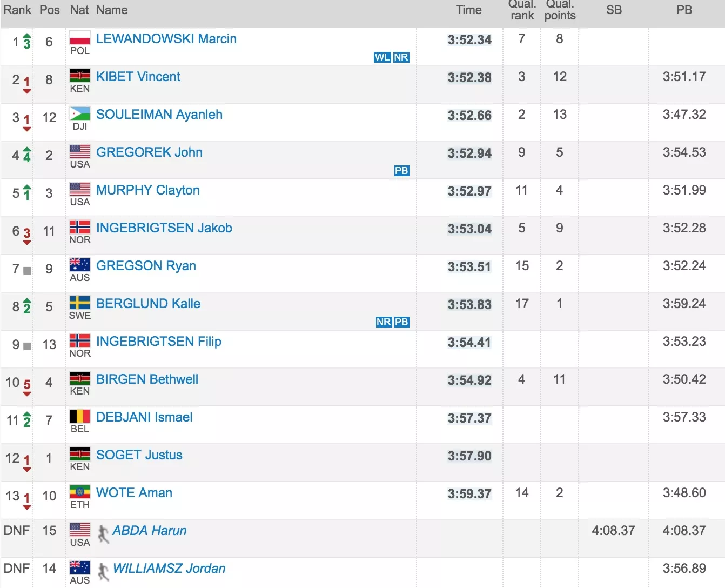Click green up arrow for Lewandowski's rank
The width and height of the screenshot is (725, 588).
coord(27,38)
